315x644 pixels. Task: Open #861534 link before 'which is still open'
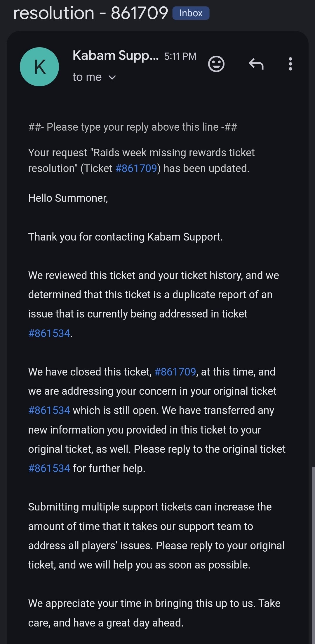[x=49, y=410]
